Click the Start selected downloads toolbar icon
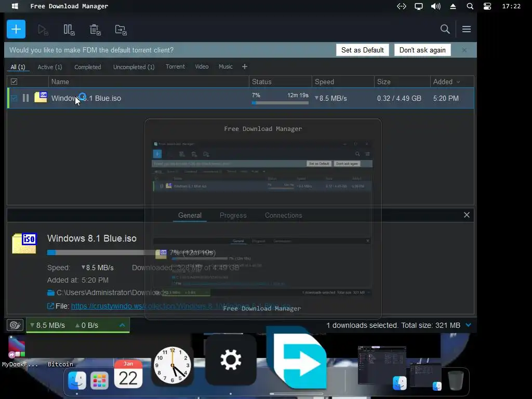Image resolution: width=532 pixels, height=399 pixels. [43, 30]
